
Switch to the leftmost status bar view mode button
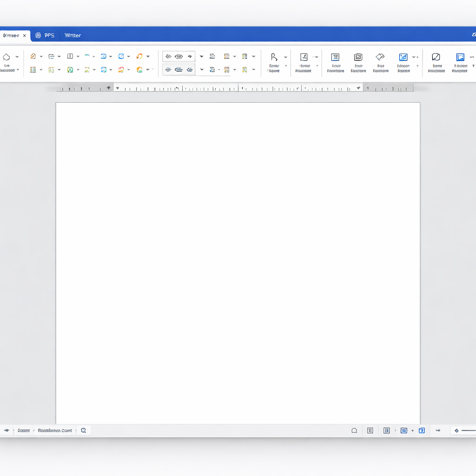coord(370,430)
